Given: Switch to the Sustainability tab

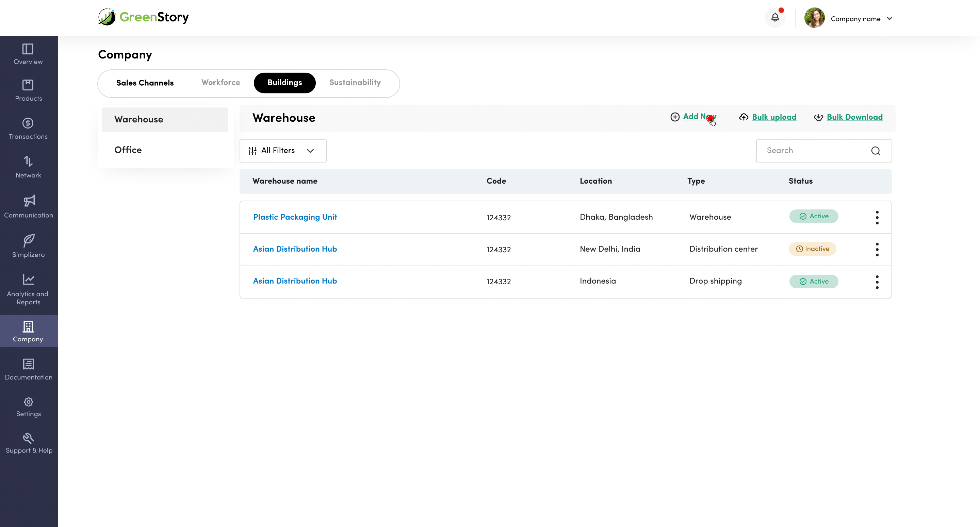Looking at the screenshot, I should [355, 83].
